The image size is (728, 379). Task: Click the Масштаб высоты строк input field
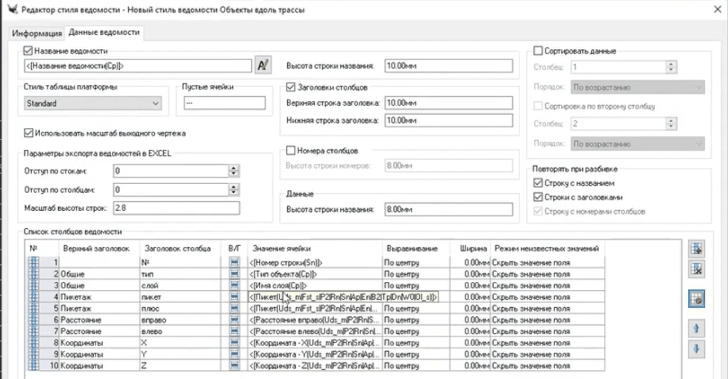[176, 208]
